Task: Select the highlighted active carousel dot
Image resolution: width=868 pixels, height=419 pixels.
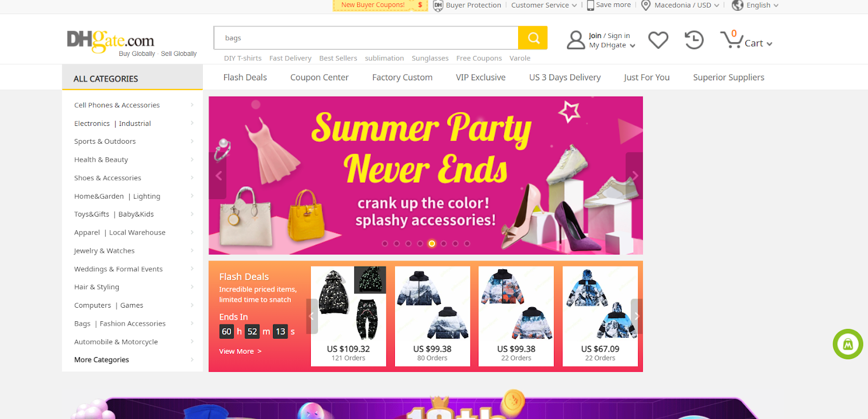Action: [x=432, y=244]
